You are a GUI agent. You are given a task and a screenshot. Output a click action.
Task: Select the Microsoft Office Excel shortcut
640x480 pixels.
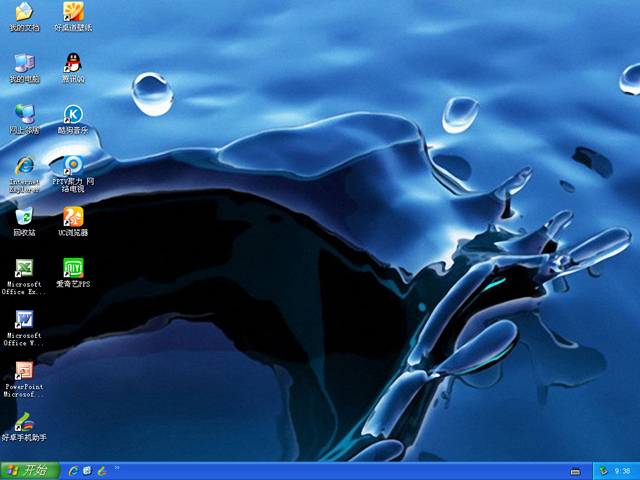point(24,268)
